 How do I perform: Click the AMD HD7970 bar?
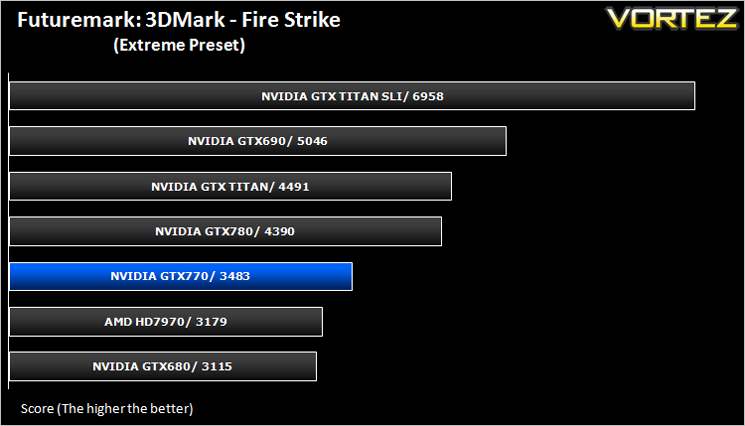(166, 322)
